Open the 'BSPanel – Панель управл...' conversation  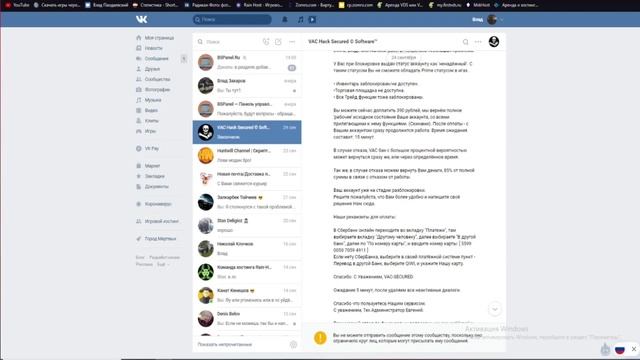click(x=247, y=109)
